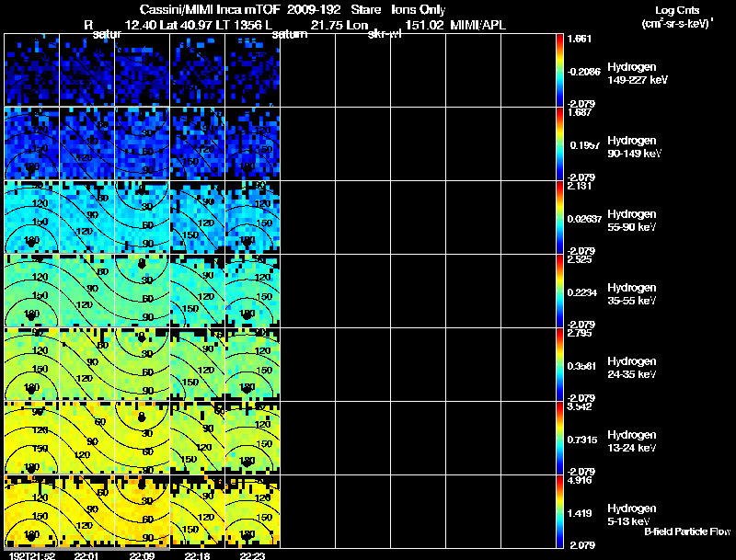
Task: Click the 4.916 maximum value on bottom color bar
Action: pos(581,480)
